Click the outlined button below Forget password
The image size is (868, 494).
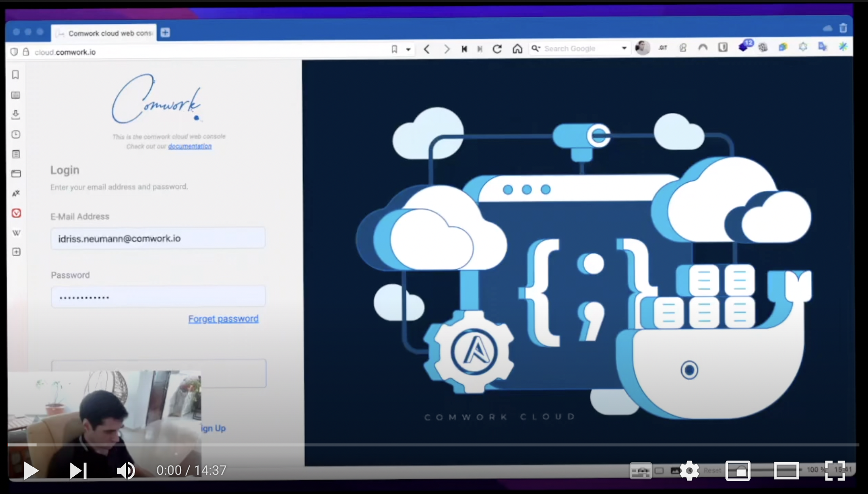tap(158, 374)
